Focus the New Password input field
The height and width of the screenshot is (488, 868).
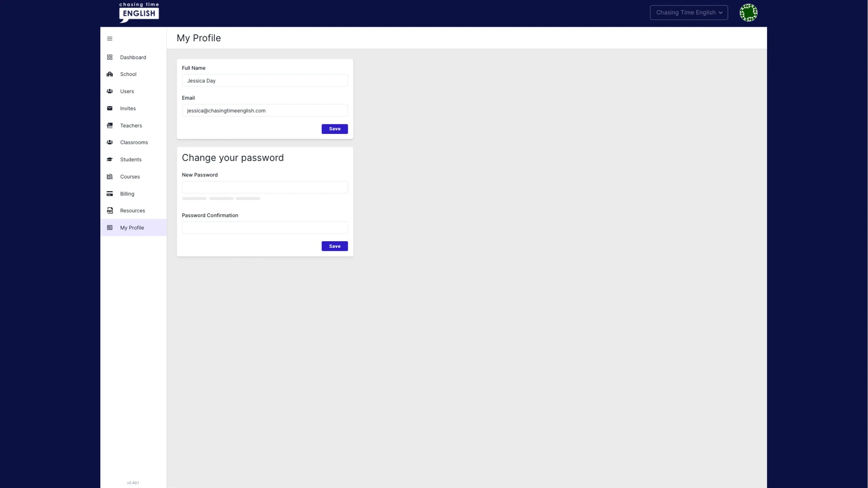pos(265,187)
